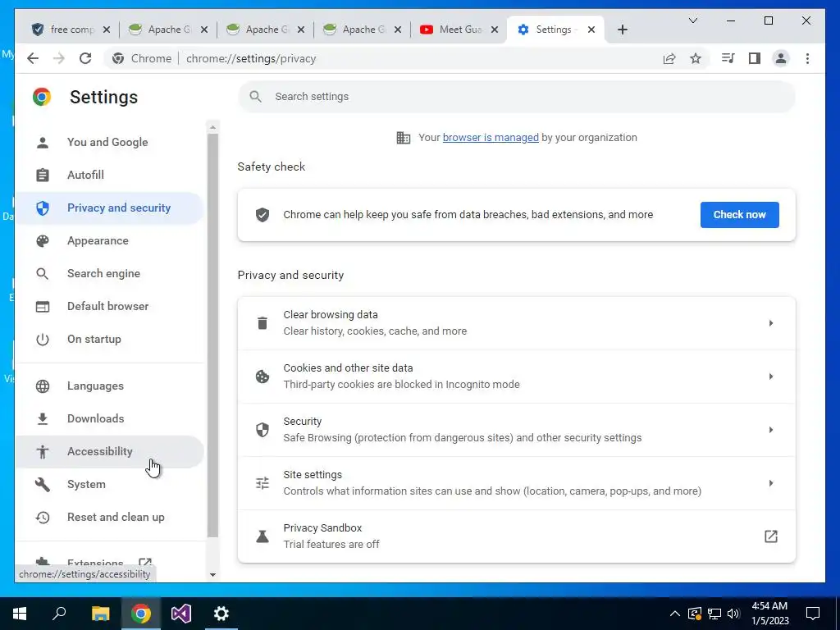Open On startup settings
This screenshot has width=840, height=630.
point(109,339)
